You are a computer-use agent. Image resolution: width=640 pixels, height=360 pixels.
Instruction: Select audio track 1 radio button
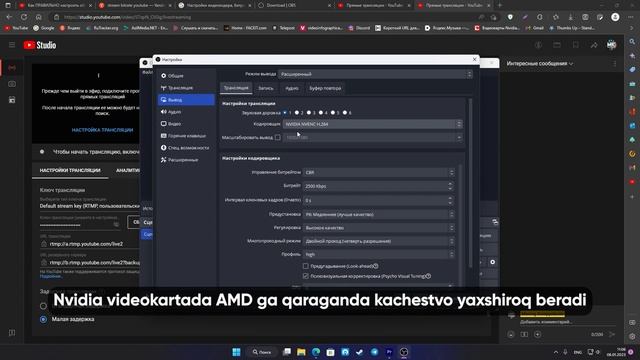[285, 113]
